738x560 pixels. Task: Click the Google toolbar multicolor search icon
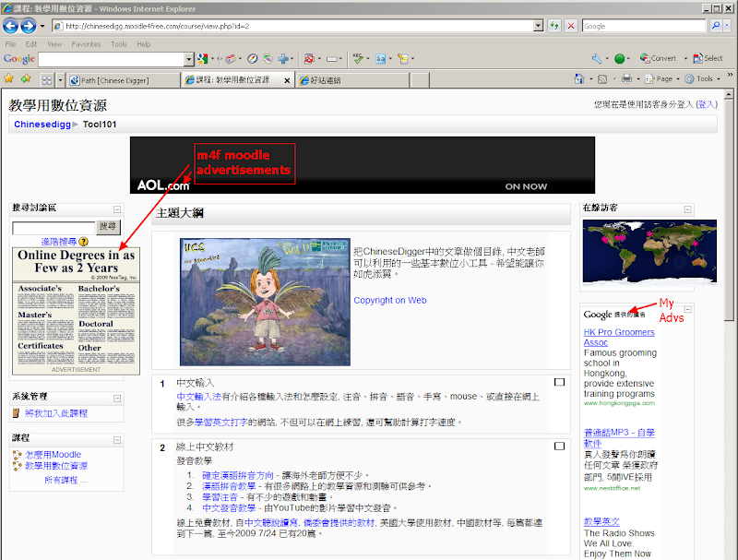click(x=203, y=59)
